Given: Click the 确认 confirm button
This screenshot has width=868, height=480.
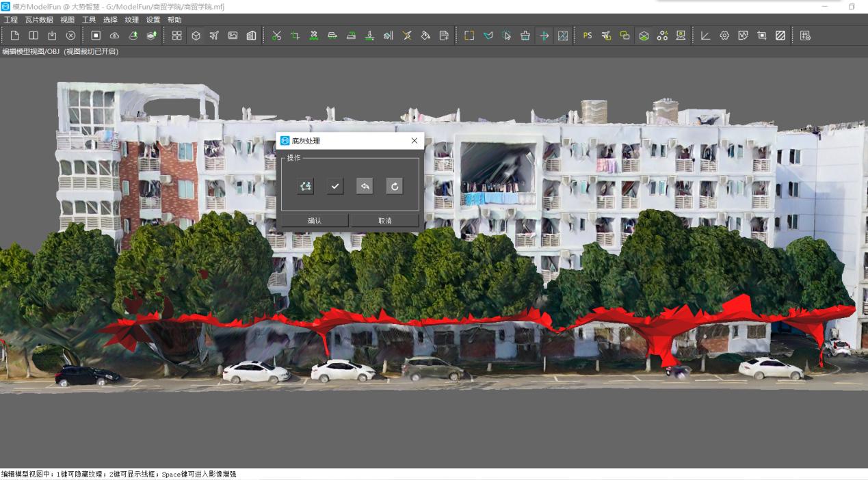Looking at the screenshot, I should [315, 221].
